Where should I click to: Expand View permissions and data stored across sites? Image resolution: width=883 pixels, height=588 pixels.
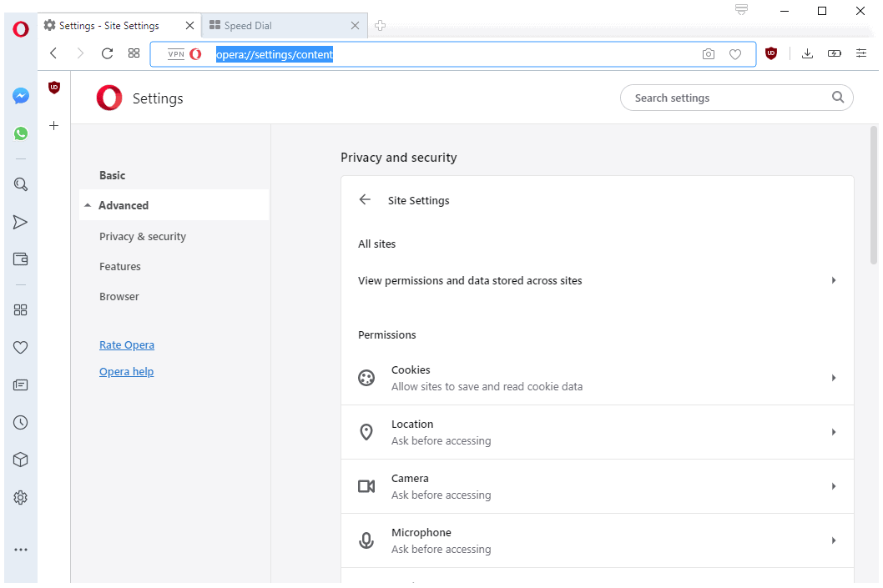(597, 281)
